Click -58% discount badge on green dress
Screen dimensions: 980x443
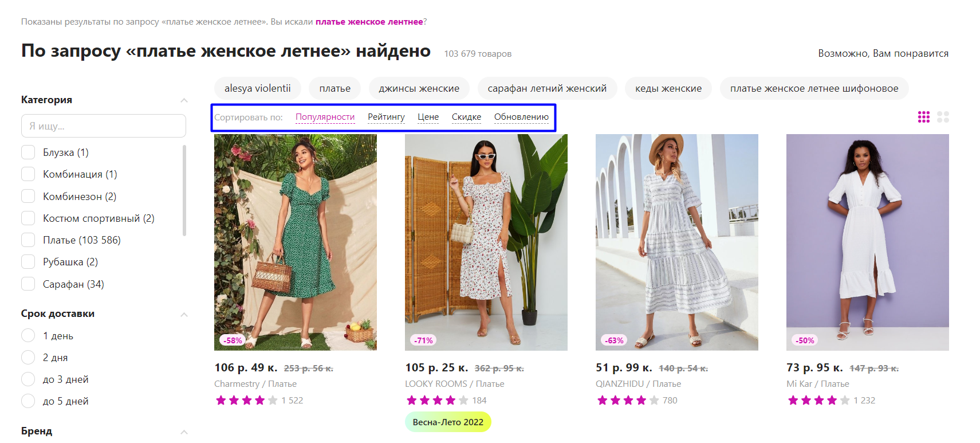point(233,340)
